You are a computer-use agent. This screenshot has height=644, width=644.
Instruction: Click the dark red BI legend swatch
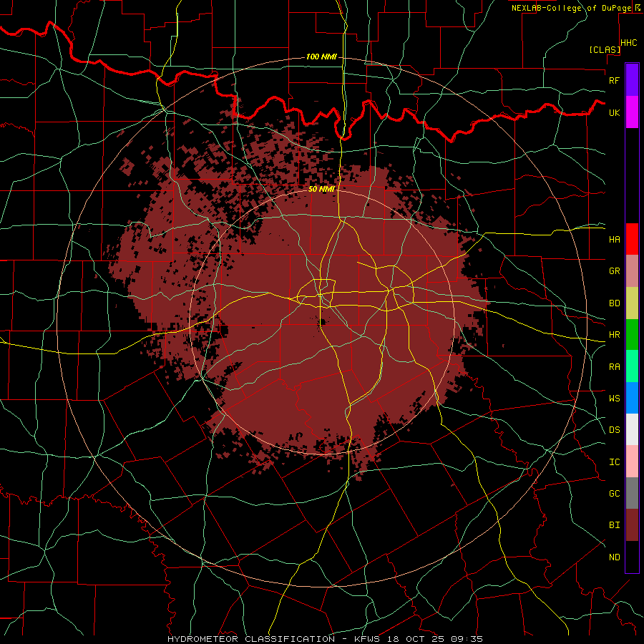pyautogui.click(x=632, y=525)
